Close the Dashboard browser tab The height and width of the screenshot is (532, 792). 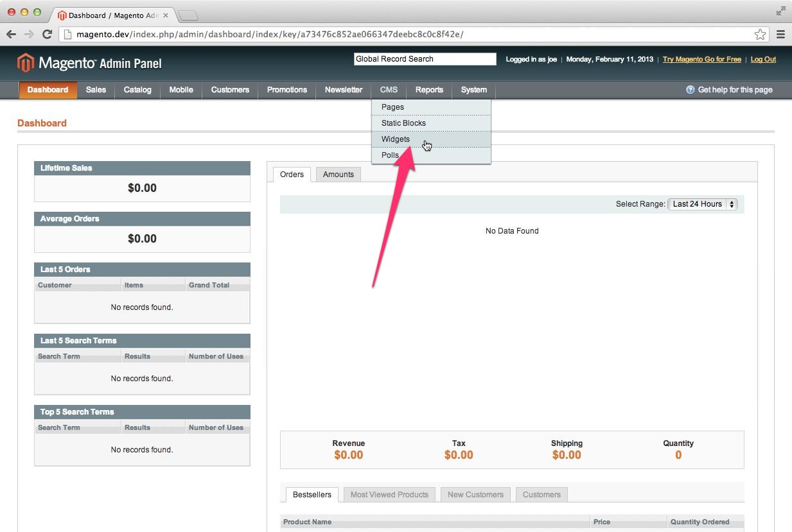pos(166,15)
